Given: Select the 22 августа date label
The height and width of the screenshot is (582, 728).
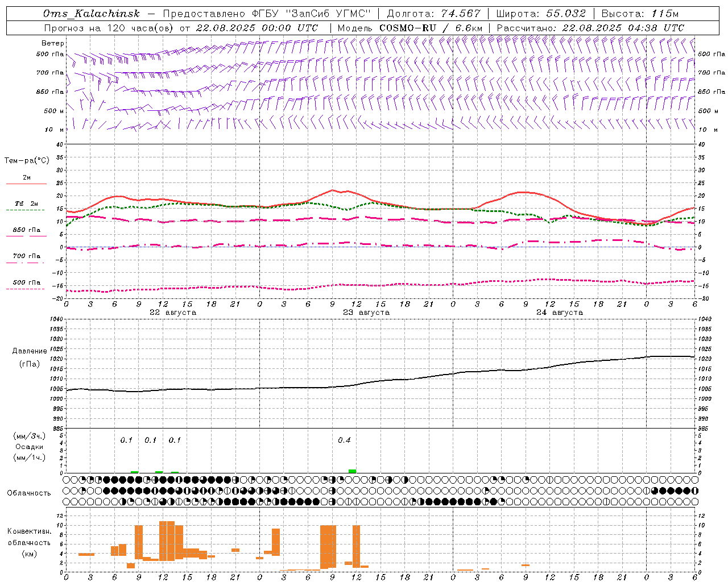Looking at the screenshot, I should tap(172, 313).
